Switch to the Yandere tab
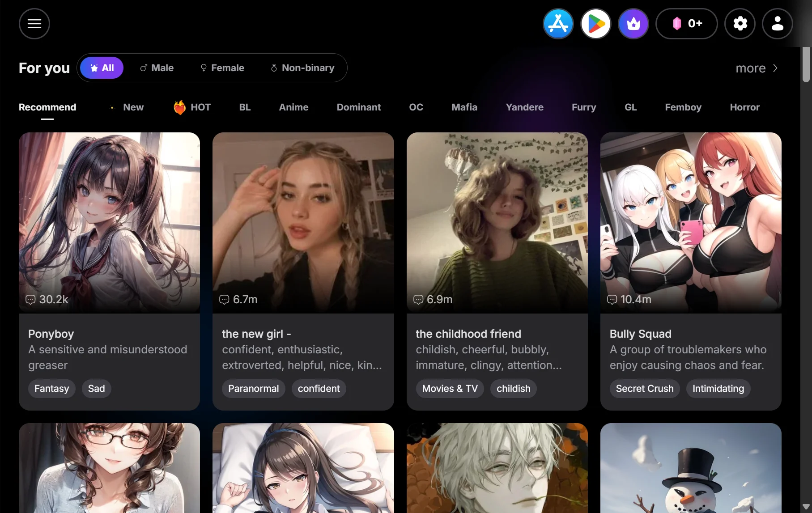 point(524,107)
